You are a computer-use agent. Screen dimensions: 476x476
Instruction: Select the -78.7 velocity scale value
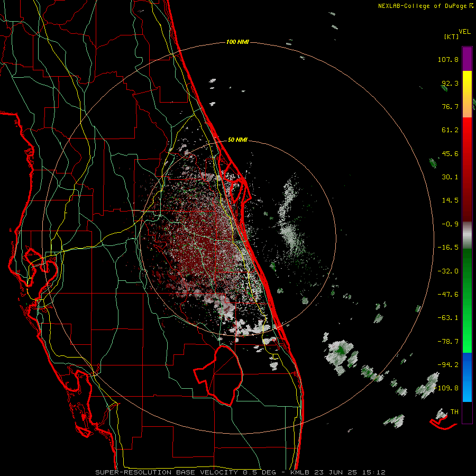(x=448, y=342)
